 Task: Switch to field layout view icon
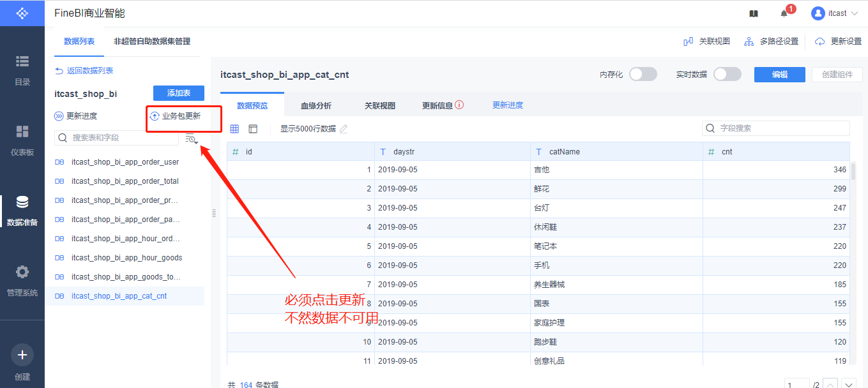(x=253, y=129)
